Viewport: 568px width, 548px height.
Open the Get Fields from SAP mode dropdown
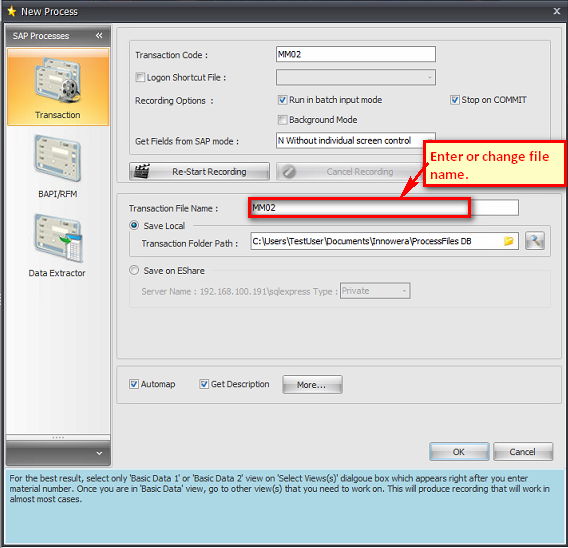(x=355, y=141)
